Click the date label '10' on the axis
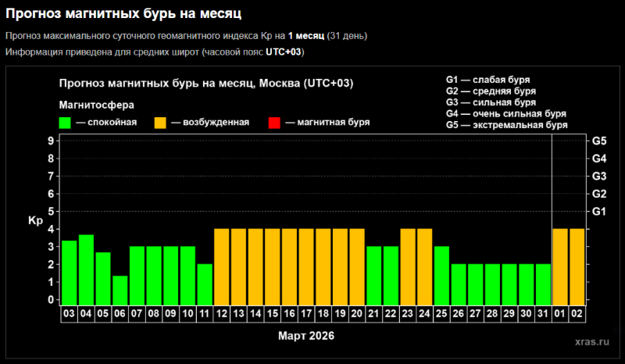 (x=187, y=314)
